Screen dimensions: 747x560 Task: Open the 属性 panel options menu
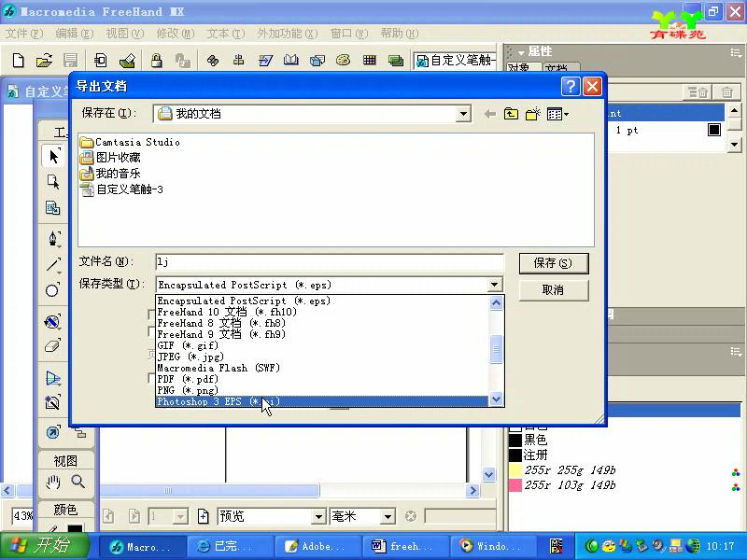(x=736, y=52)
